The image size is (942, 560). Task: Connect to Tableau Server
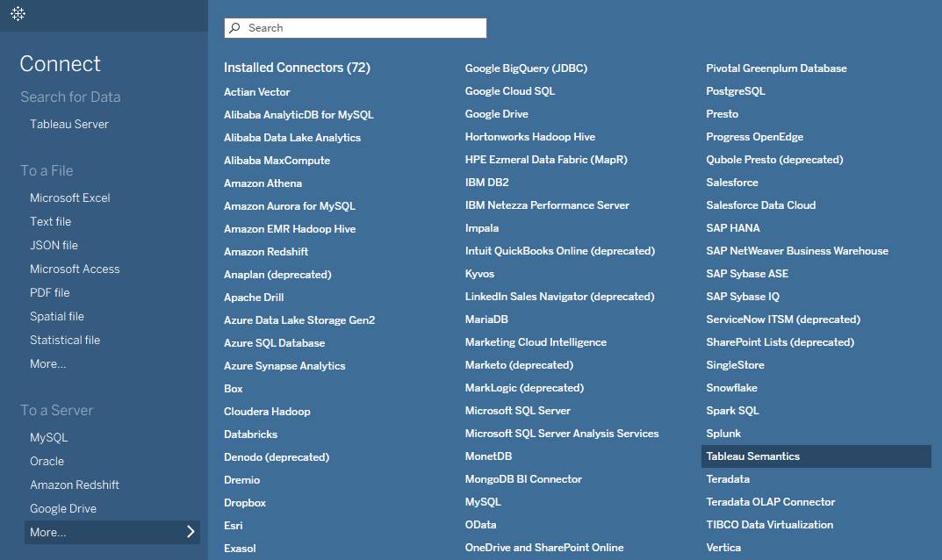click(x=69, y=124)
